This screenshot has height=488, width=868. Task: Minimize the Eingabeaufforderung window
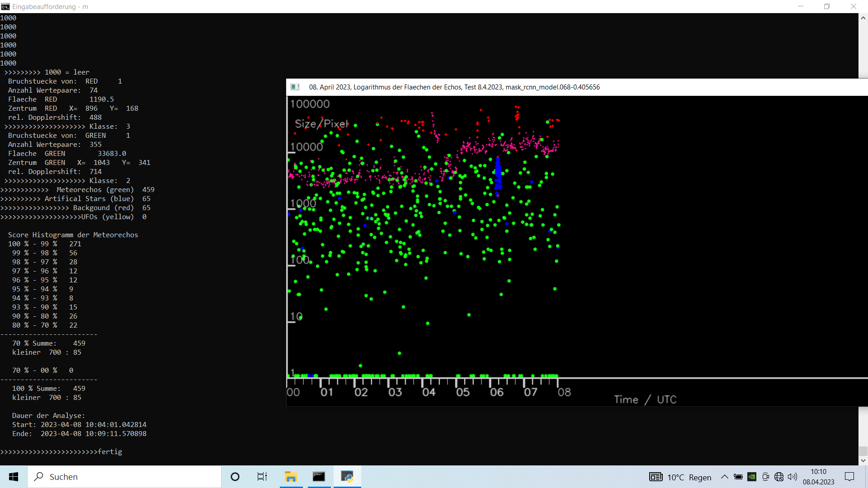[801, 6]
